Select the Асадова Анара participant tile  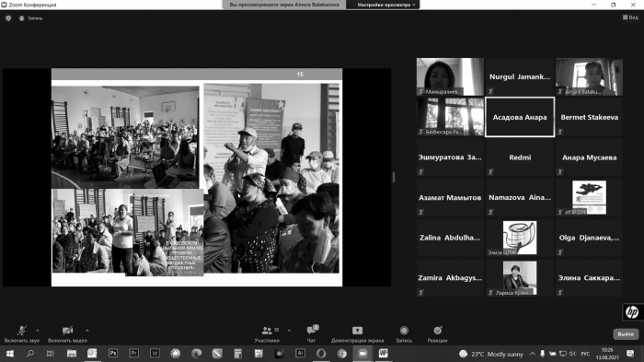pyautogui.click(x=520, y=117)
